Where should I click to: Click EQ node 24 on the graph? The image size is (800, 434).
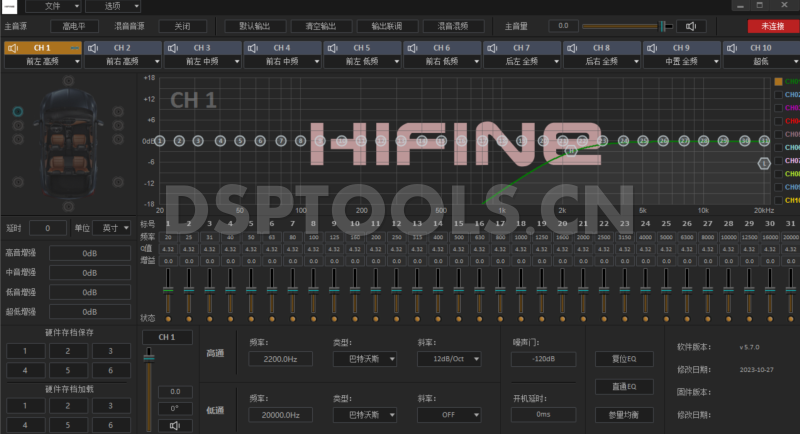point(623,141)
